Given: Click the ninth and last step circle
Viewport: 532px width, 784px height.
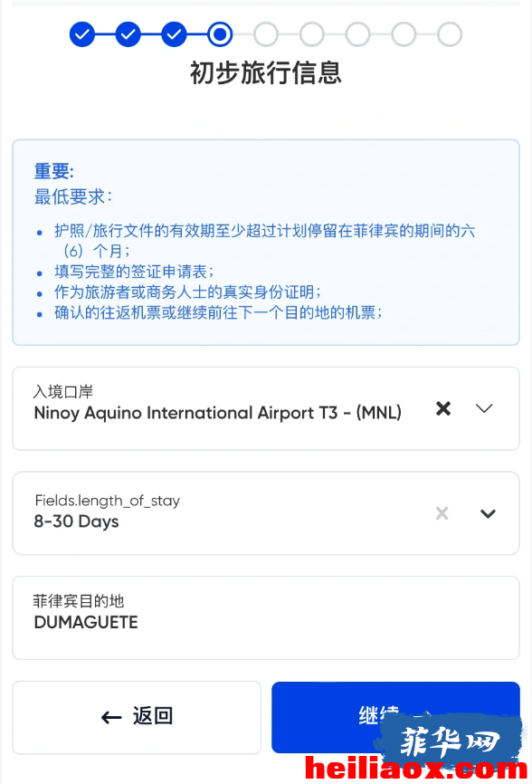Looking at the screenshot, I should click(450, 34).
